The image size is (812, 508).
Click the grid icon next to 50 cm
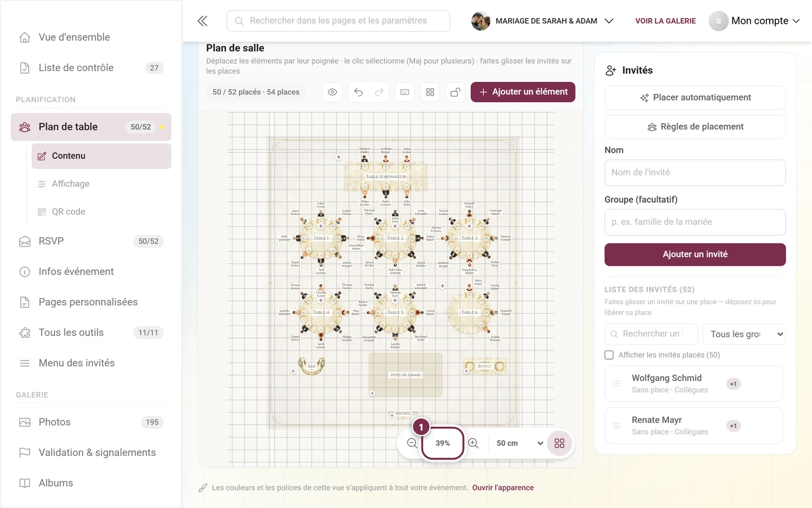[x=559, y=443]
